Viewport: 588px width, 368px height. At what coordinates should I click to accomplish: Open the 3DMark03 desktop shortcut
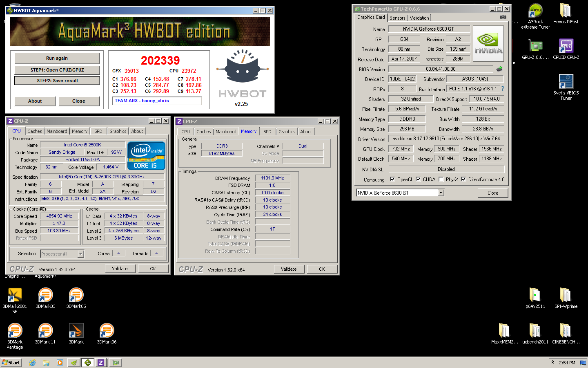(x=45, y=298)
